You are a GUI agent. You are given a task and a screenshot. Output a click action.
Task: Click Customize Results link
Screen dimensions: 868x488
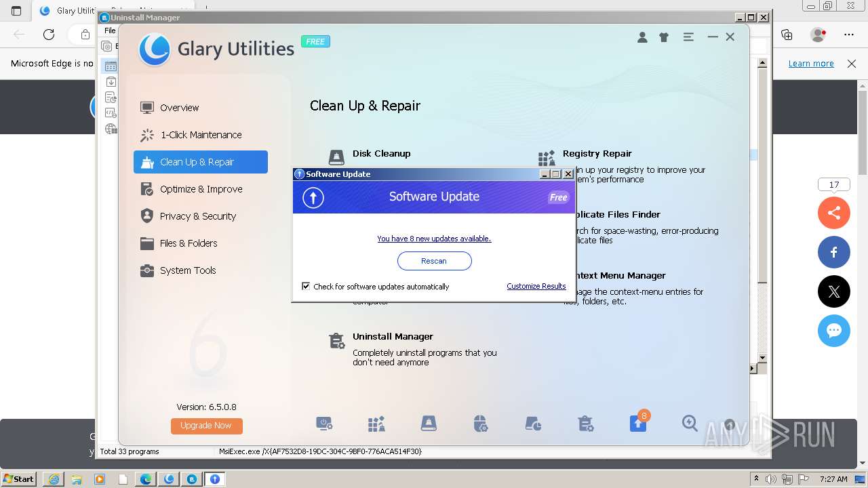click(x=536, y=286)
